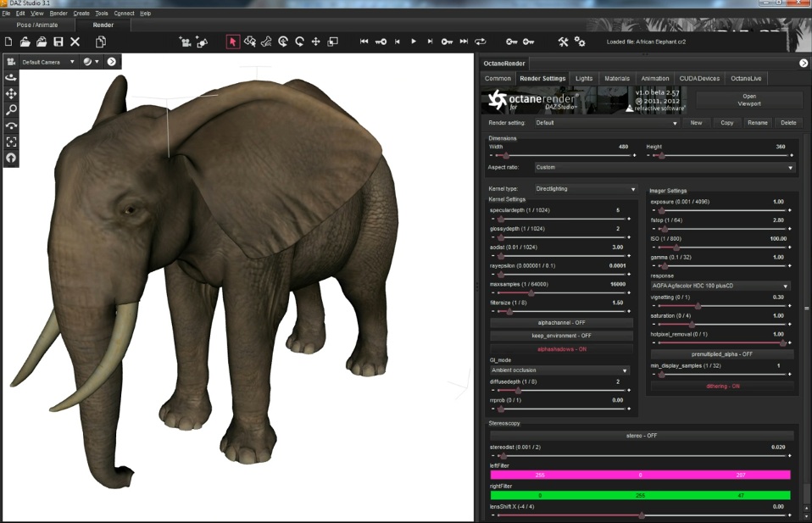
Task: Click the magenta leftFilter color bar
Action: point(640,475)
